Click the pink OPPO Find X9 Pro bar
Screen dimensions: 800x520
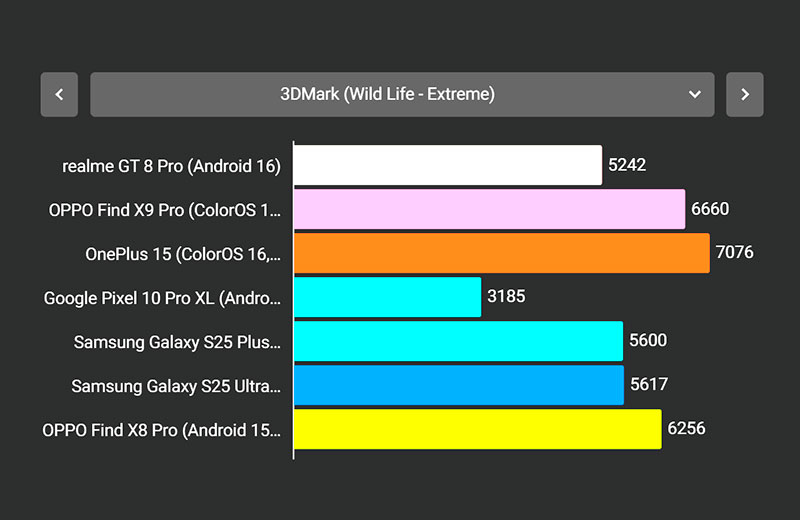tap(489, 209)
